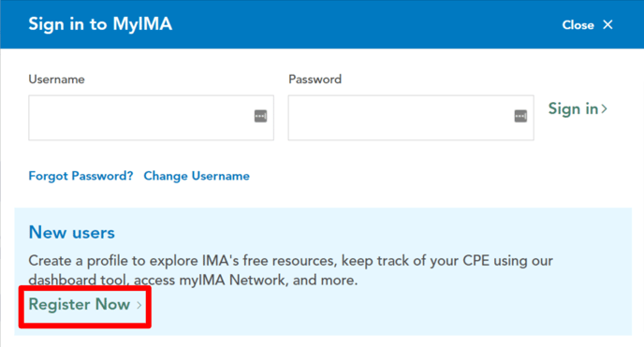Click password manager icon in Password field

[520, 116]
